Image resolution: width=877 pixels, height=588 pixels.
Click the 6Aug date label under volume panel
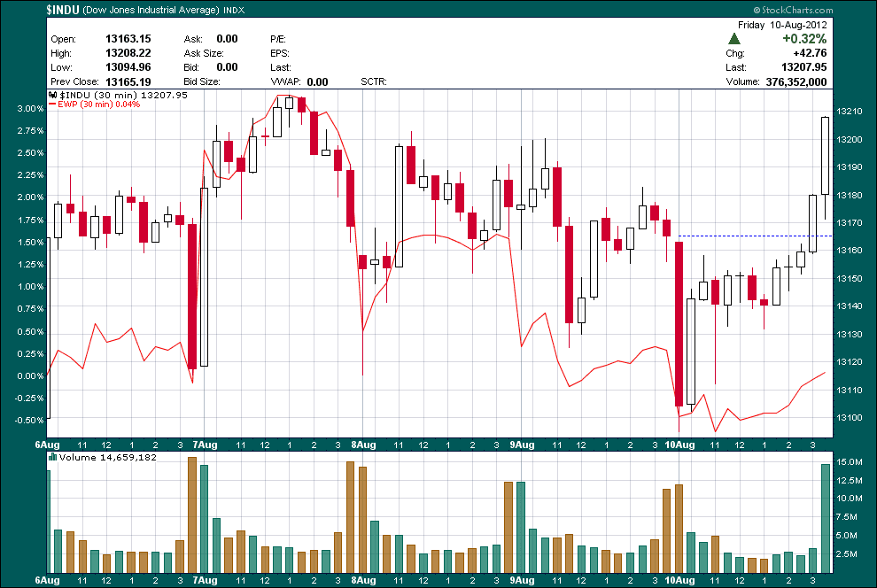click(x=47, y=580)
